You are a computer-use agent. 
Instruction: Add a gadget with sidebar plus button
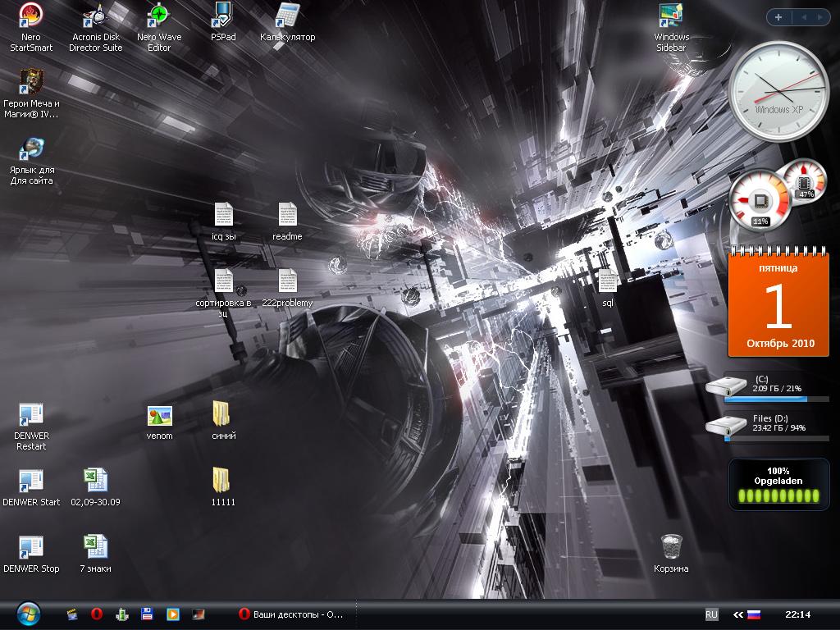[778, 16]
